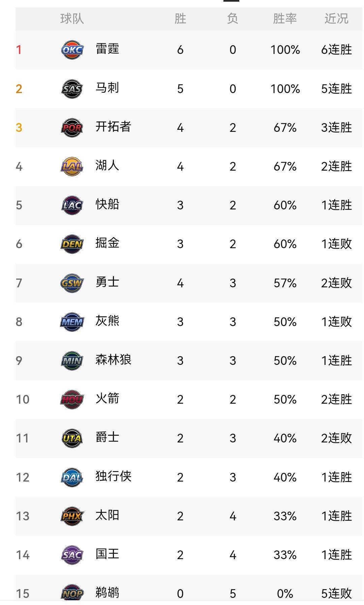This screenshot has height=605, width=364.
Task: Open the Grizzlies MEM team logo
Action: click(x=72, y=321)
